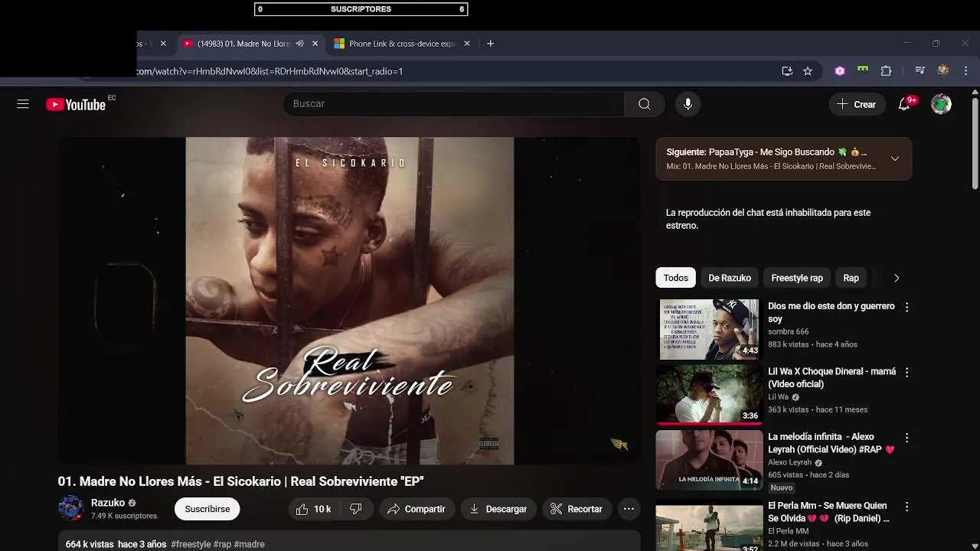Open El Perla Mm - Se Muere Quien title
This screenshot has height=551, width=980.
coord(829,512)
